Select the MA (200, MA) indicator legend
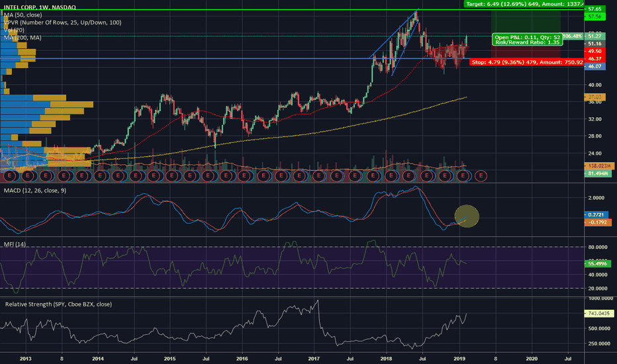 (23, 37)
